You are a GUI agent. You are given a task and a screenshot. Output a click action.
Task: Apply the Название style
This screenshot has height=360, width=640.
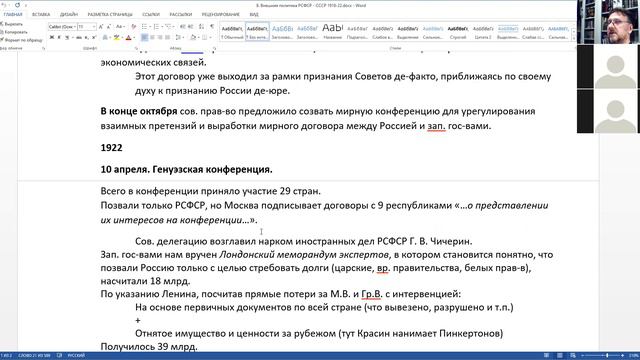pos(332,31)
